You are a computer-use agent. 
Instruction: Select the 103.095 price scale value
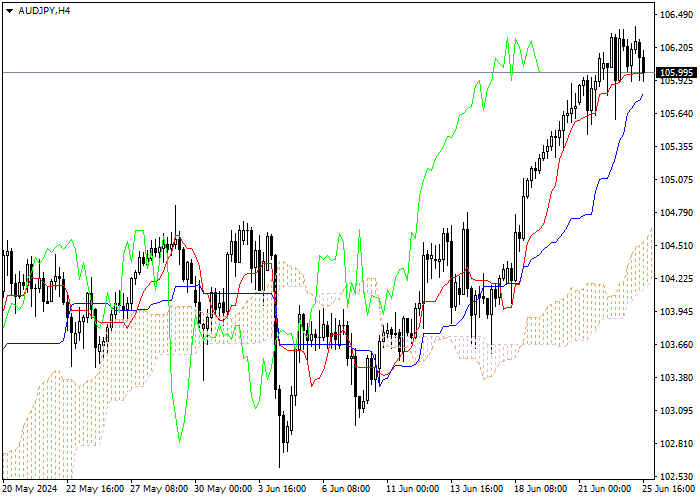tap(676, 411)
